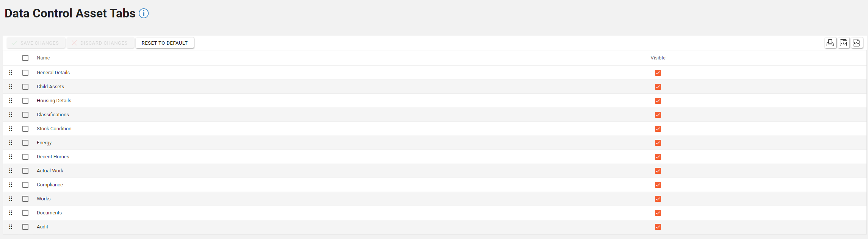Click the torn-page file export icon

click(x=857, y=43)
